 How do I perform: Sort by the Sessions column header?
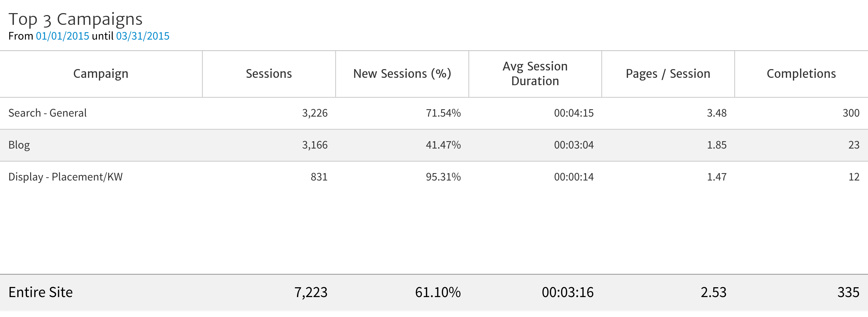269,74
